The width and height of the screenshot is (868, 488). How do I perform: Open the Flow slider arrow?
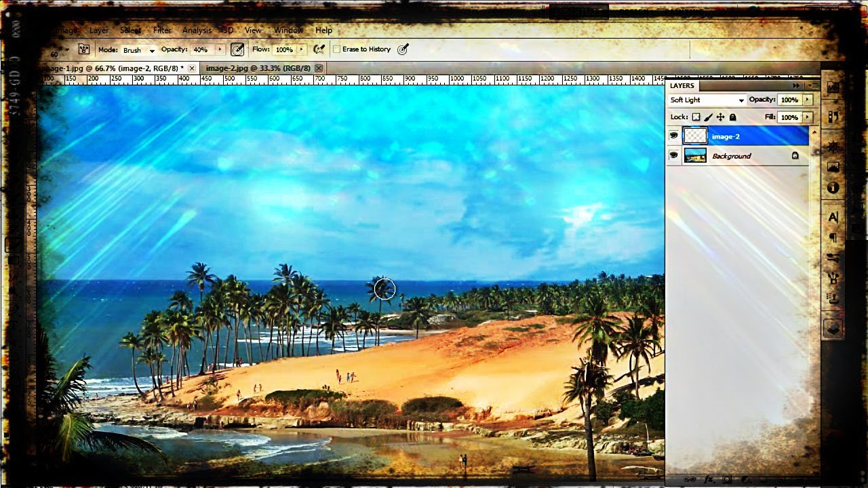tap(301, 49)
